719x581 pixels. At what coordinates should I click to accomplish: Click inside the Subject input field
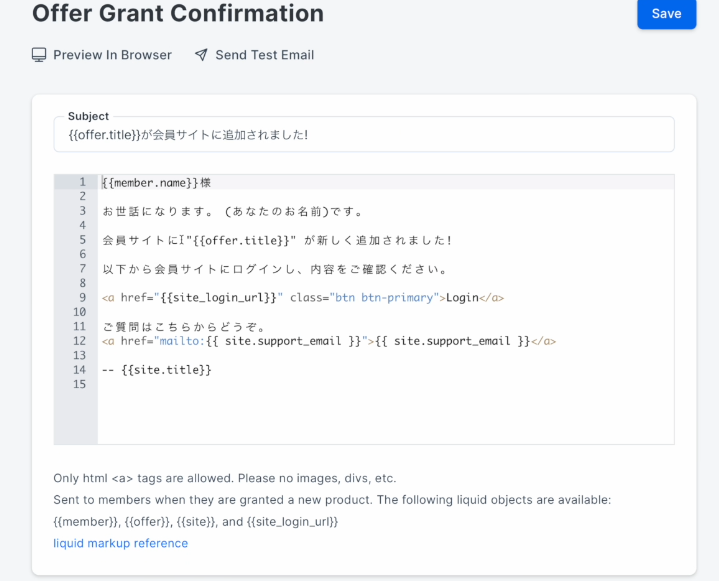364,134
